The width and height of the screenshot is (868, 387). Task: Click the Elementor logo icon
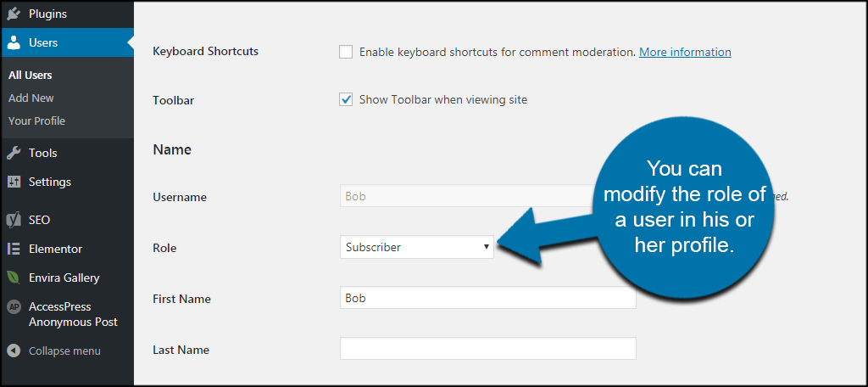(14, 249)
